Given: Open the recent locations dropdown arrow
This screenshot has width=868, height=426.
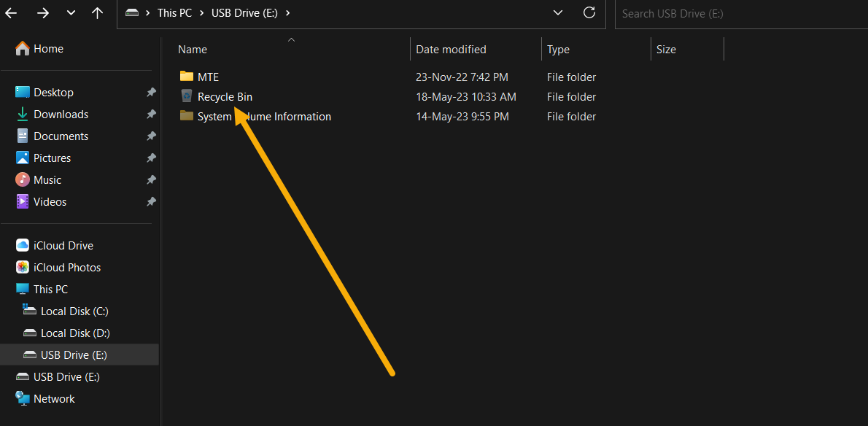Looking at the screenshot, I should click(71, 12).
